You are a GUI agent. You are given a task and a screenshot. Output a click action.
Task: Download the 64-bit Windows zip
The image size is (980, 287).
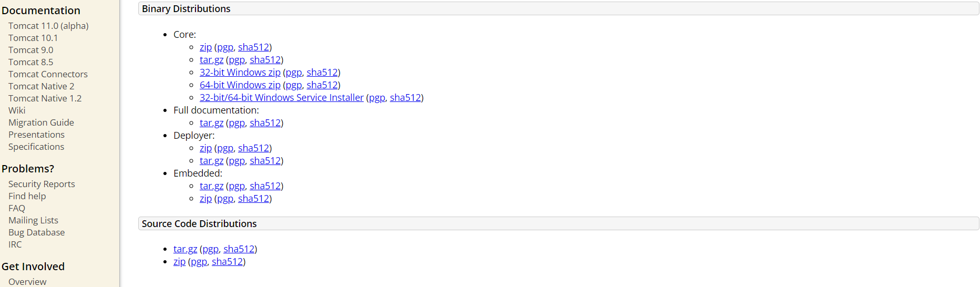[x=240, y=85]
